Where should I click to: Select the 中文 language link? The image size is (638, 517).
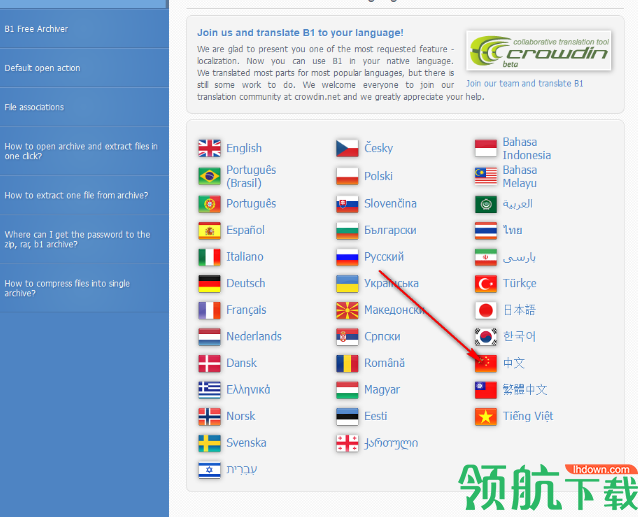[x=514, y=363]
